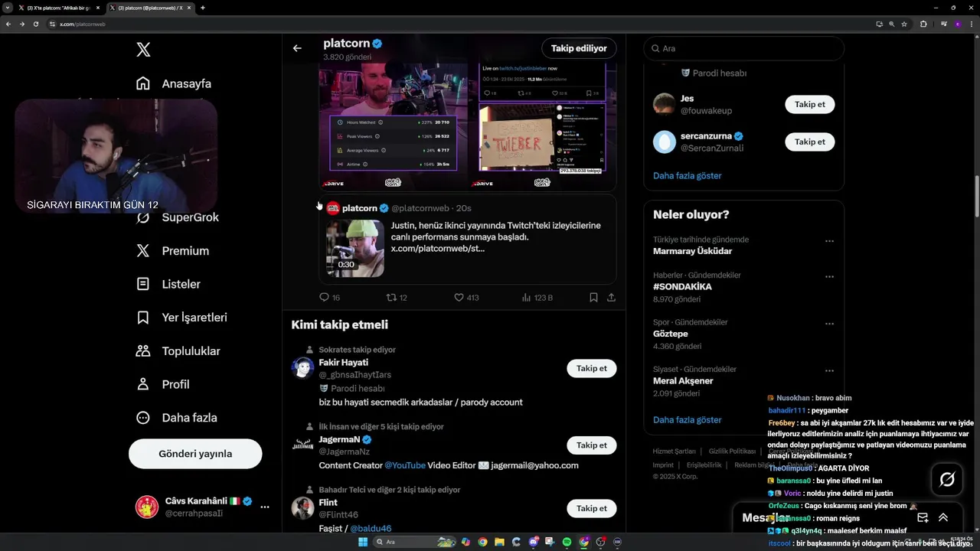Viewport: 980px width, 551px height.
Task: Click the Gönderi yayınla button
Action: (x=195, y=454)
